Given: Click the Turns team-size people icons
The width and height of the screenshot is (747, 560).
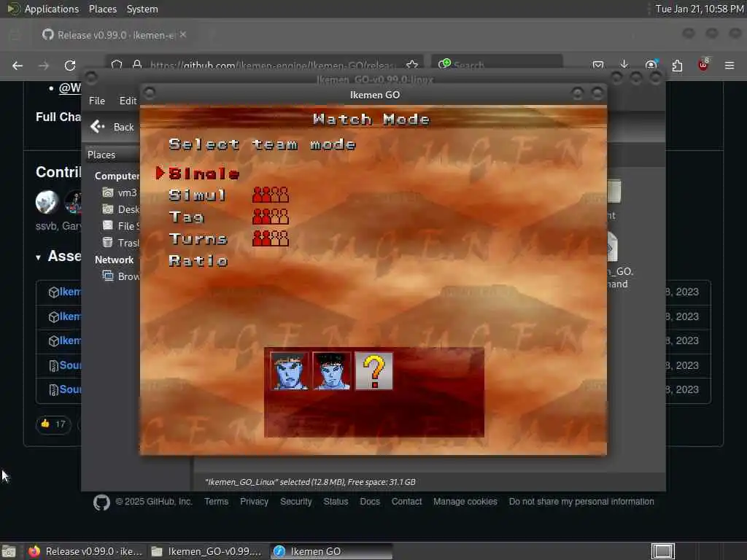Looking at the screenshot, I should tap(270, 238).
